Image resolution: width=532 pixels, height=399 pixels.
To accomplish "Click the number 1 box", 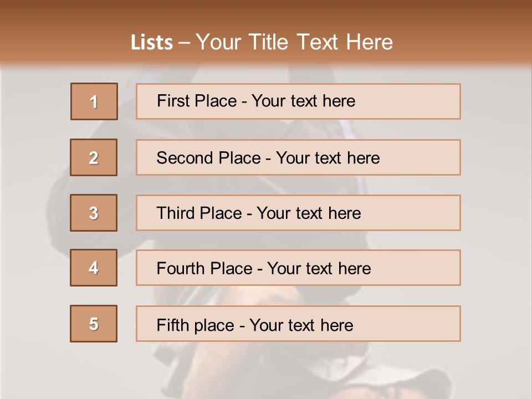I will [x=94, y=101].
